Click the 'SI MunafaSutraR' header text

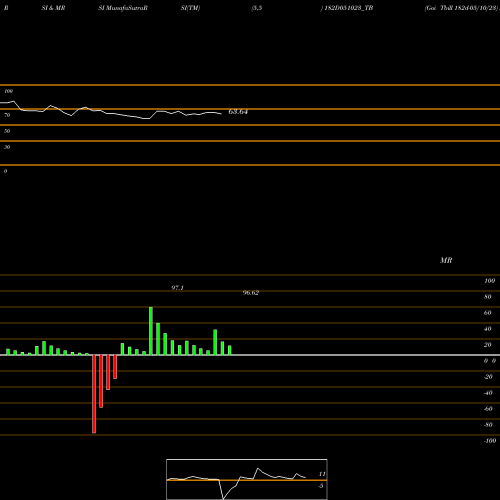tap(123, 8)
